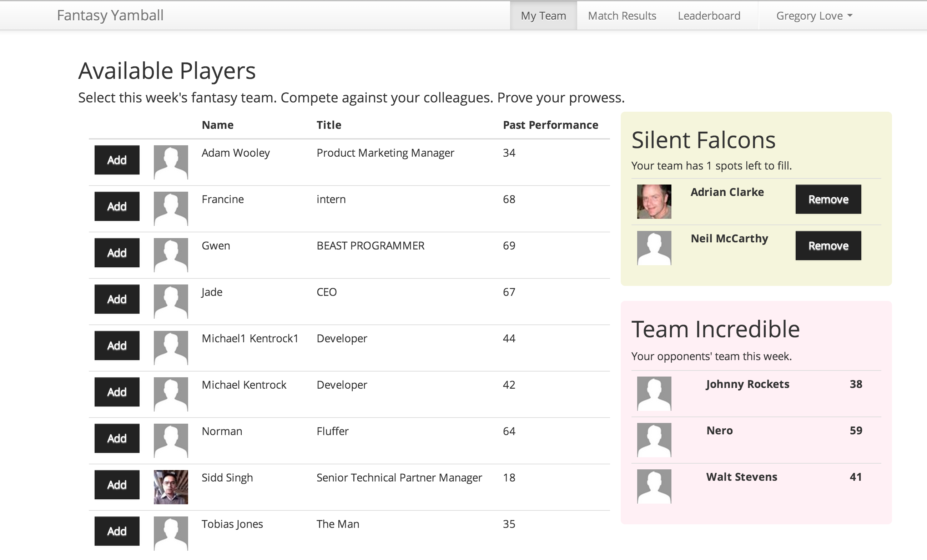Switch to the Match Results tab
927x560 pixels.
pos(622,16)
